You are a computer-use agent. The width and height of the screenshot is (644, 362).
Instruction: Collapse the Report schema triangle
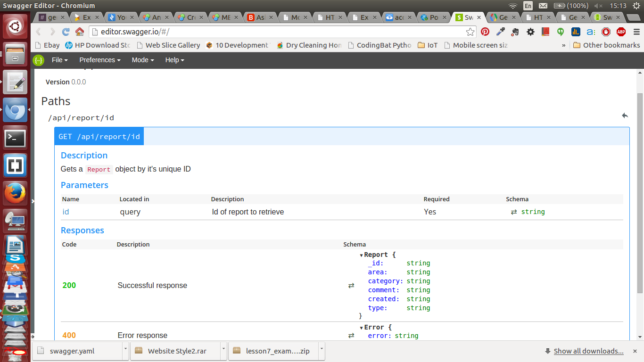click(362, 255)
